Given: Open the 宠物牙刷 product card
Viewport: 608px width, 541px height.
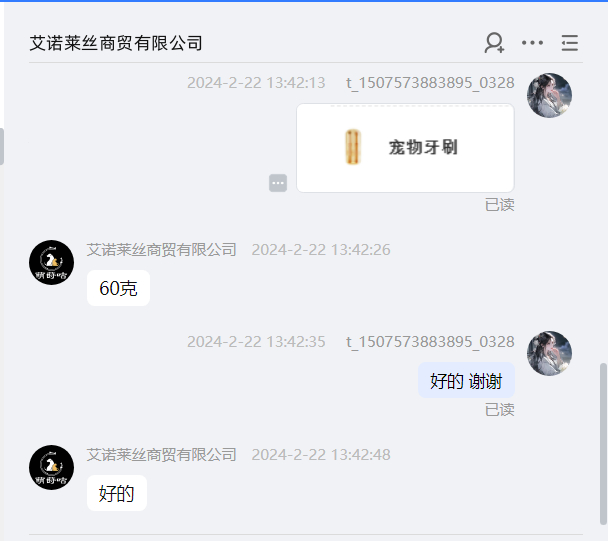Looking at the screenshot, I should click(405, 148).
